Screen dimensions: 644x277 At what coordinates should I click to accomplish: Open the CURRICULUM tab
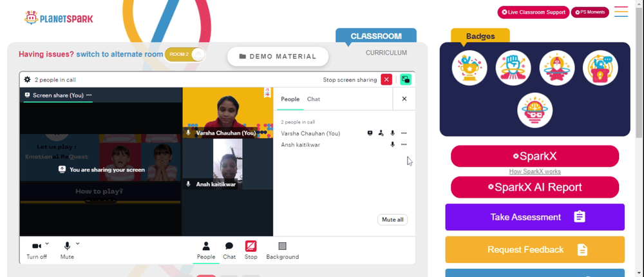click(386, 53)
